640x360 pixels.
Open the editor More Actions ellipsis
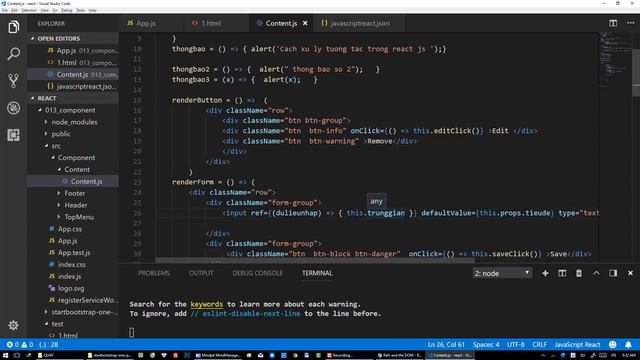pos(631,23)
